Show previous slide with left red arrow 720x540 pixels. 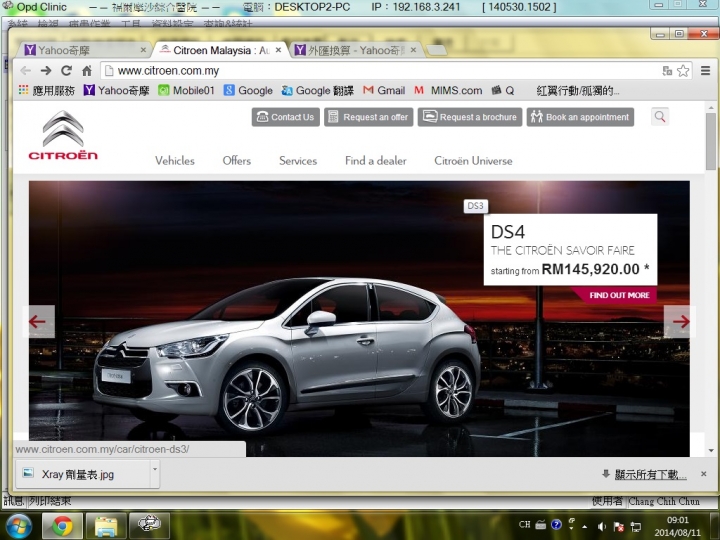point(39,321)
